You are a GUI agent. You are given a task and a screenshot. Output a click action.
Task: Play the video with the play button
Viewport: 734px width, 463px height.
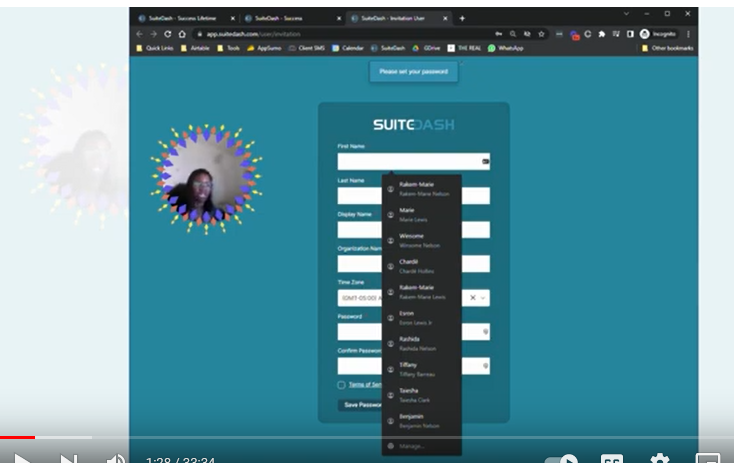pos(22,458)
